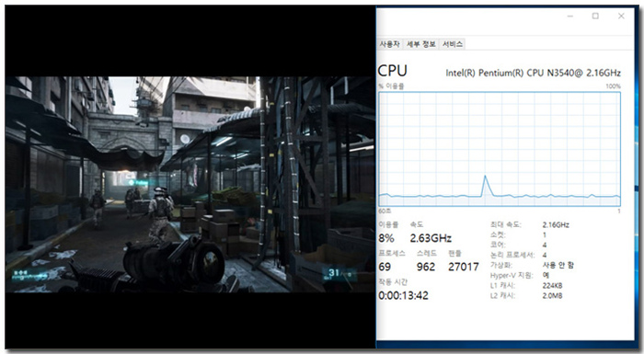The height and width of the screenshot is (354, 644).
Task: Select the 서비스 tab
Action: pyautogui.click(x=453, y=44)
